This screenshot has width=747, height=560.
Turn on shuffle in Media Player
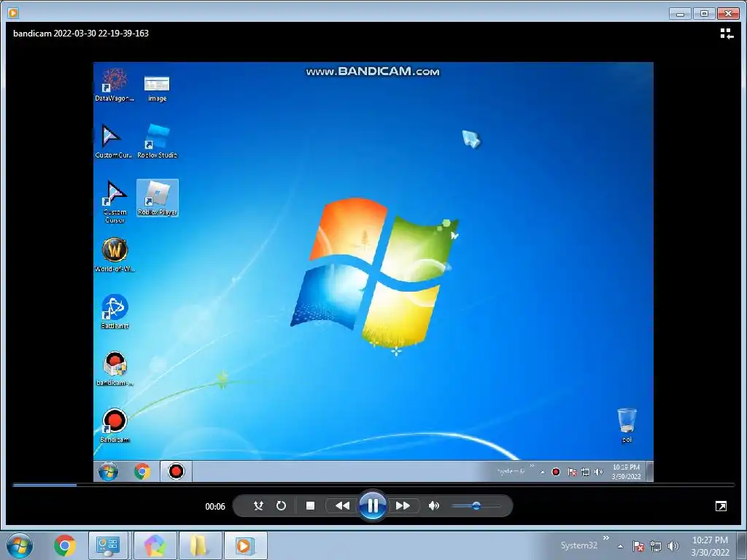click(258, 506)
